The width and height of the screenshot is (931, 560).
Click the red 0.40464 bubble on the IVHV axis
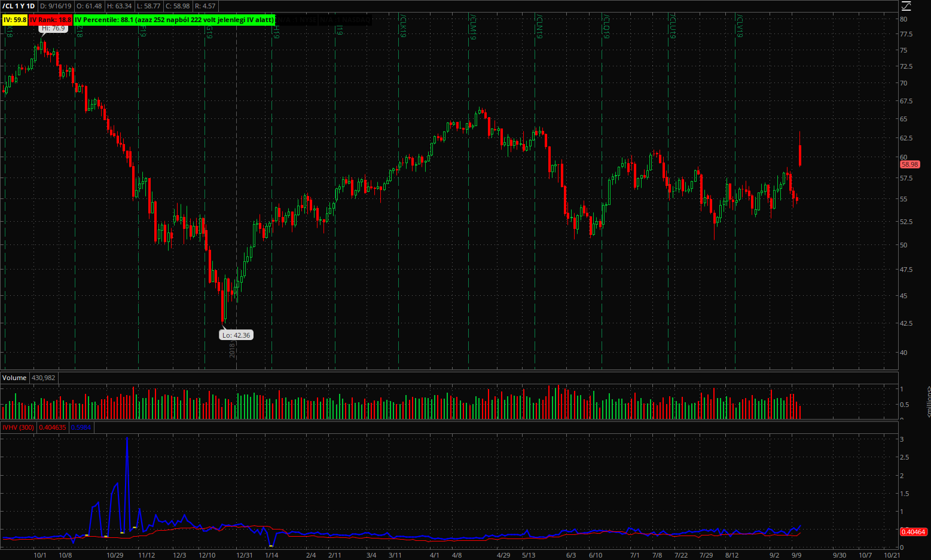(913, 532)
